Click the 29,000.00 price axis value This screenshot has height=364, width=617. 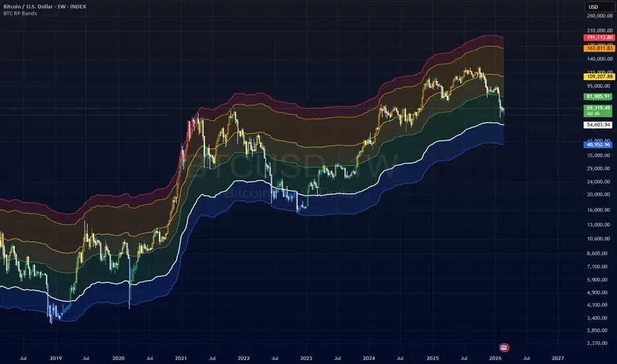click(x=600, y=168)
